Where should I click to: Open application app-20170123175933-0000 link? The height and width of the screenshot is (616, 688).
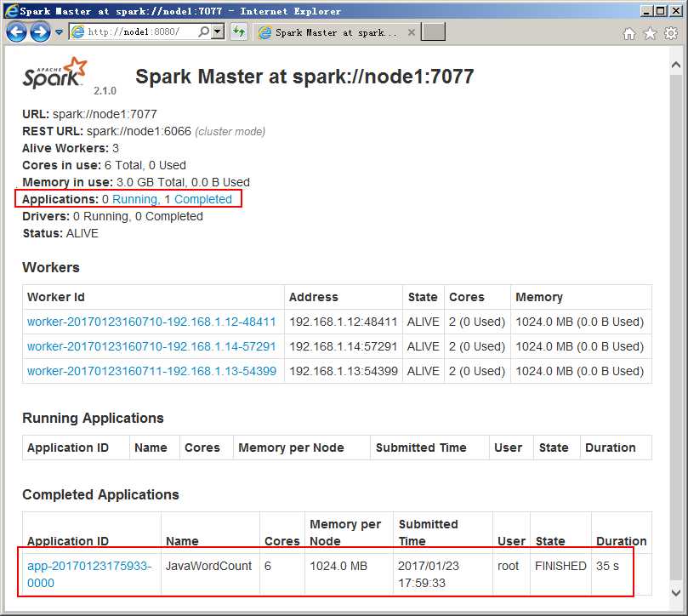(89, 574)
